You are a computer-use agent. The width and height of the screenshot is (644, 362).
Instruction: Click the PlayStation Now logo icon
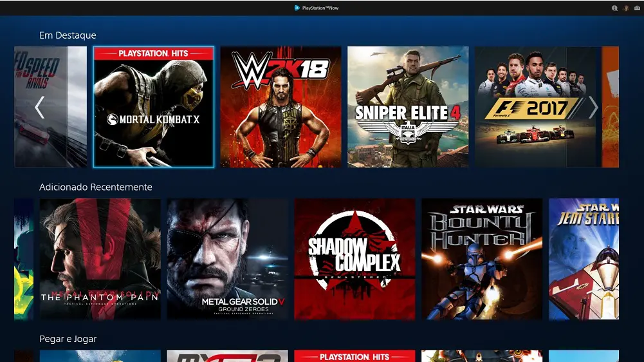coord(297,8)
